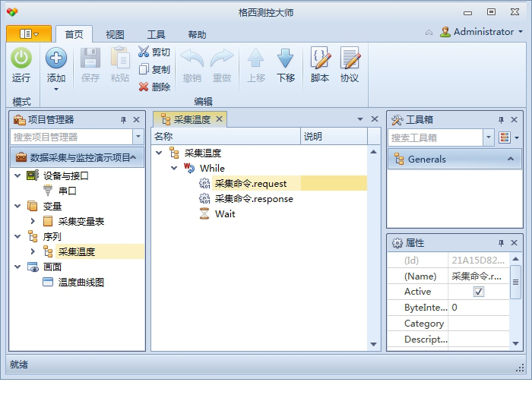Click the Script (脚本) icon
The height and width of the screenshot is (417, 532).
tap(320, 59)
